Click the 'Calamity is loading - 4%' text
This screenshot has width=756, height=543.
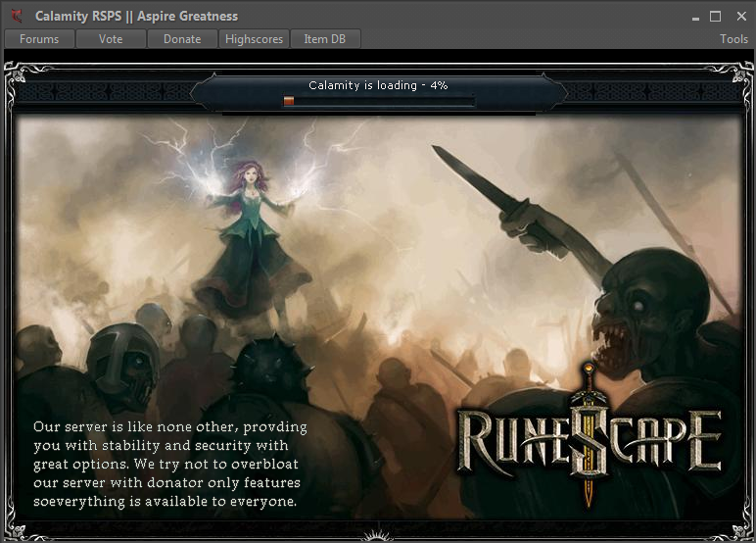coord(378,85)
